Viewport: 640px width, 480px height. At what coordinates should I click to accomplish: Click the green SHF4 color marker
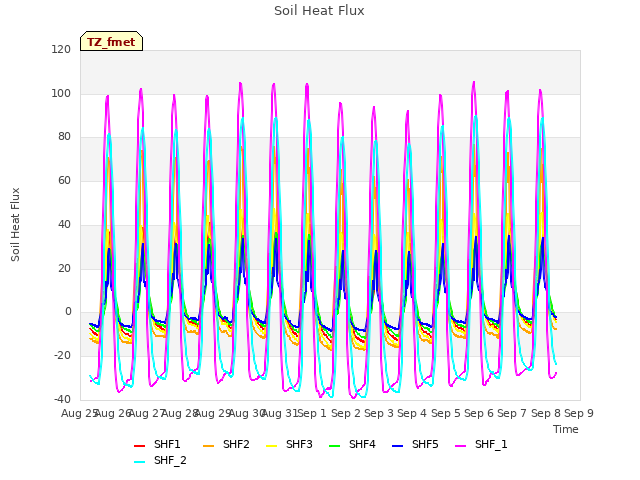click(x=334, y=446)
